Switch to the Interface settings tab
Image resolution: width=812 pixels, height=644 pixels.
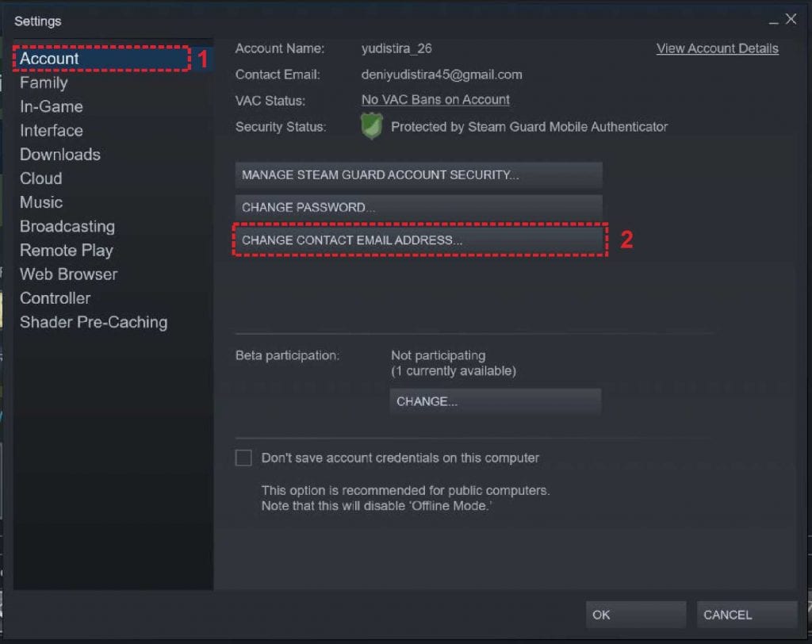[x=51, y=130]
